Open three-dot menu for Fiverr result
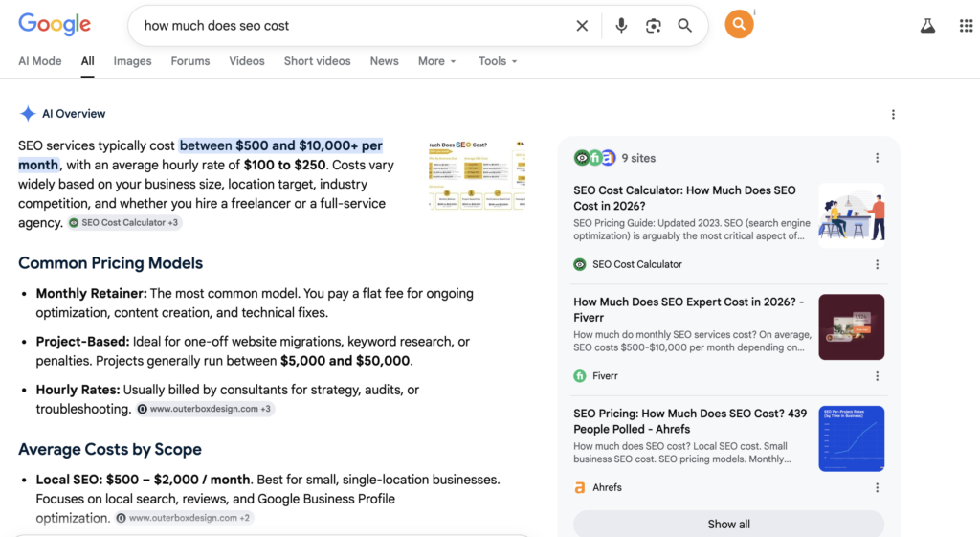This screenshot has height=537, width=980. [877, 376]
